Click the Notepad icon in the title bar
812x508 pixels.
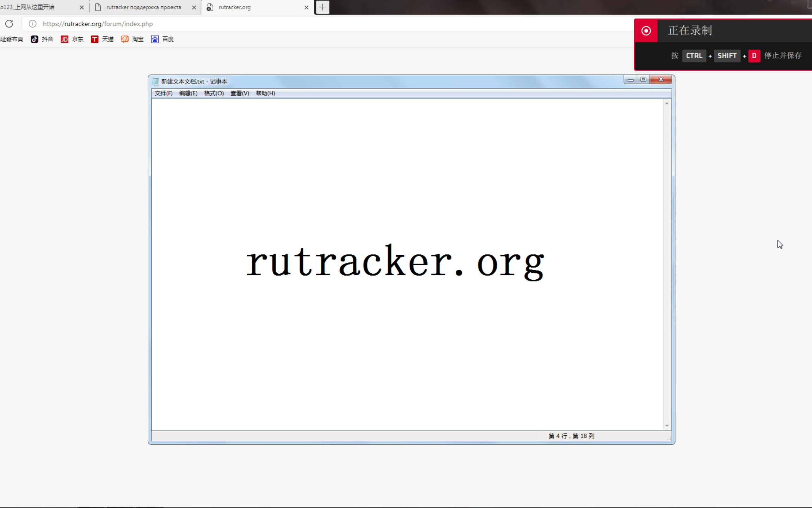coord(155,81)
